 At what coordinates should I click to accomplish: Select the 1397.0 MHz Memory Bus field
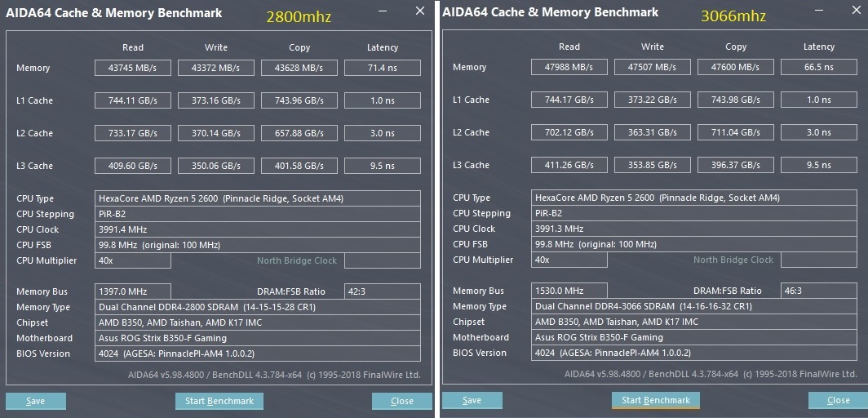click(133, 291)
